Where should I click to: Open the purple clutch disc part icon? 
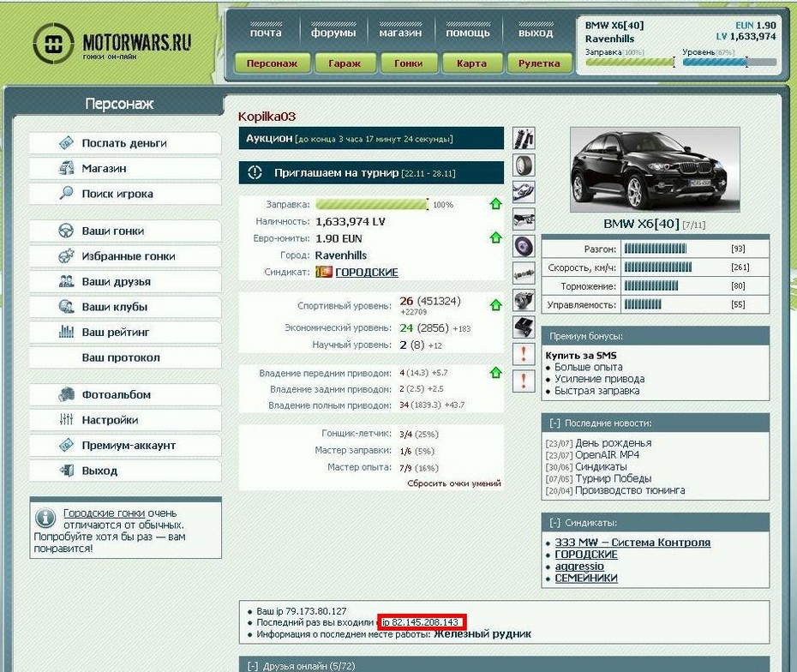coord(524,247)
